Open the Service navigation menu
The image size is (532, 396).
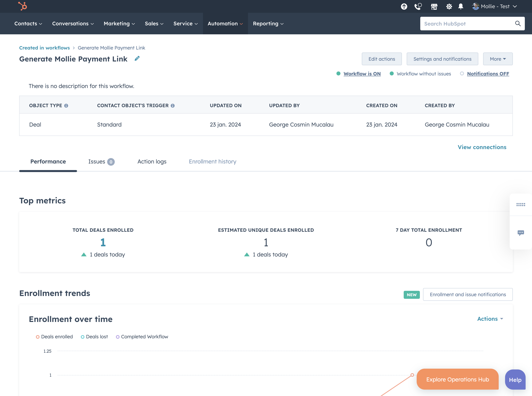185,24
